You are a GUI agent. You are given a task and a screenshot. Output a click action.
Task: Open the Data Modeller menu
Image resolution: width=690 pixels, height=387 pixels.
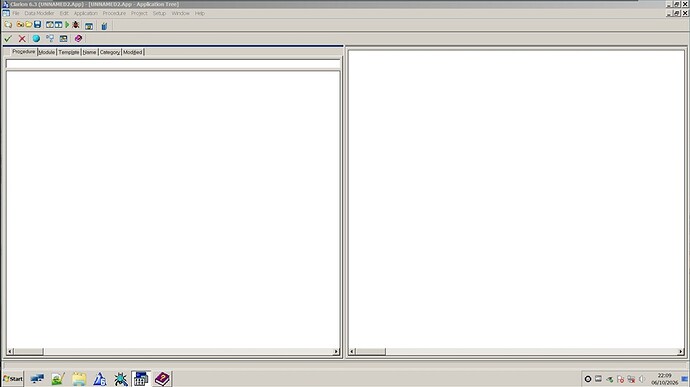click(x=39, y=14)
